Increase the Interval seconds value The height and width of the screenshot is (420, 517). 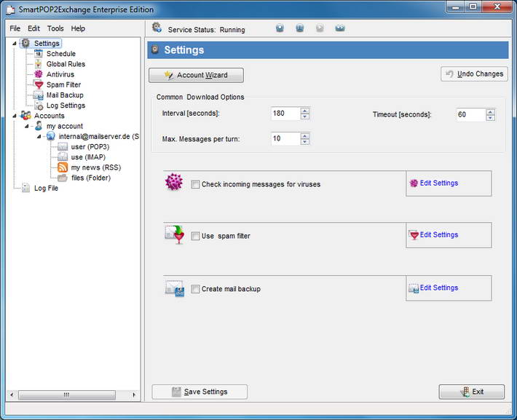(305, 111)
